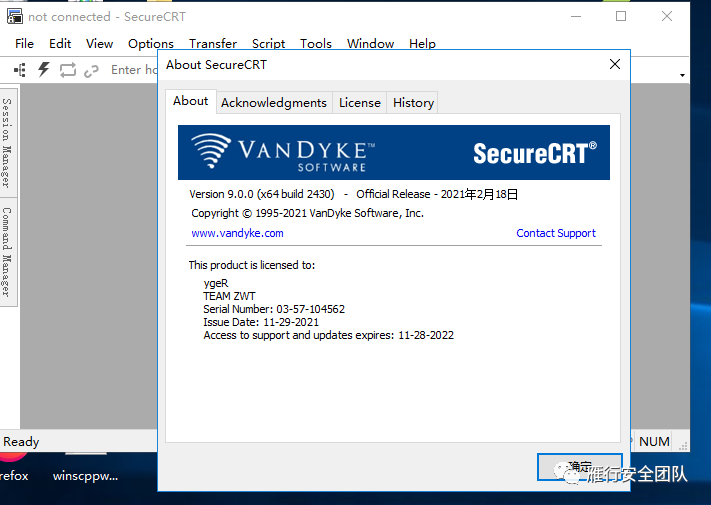Viewport: 711px width, 505px height.
Task: Switch to the Acknowledgments tab
Action: click(274, 103)
